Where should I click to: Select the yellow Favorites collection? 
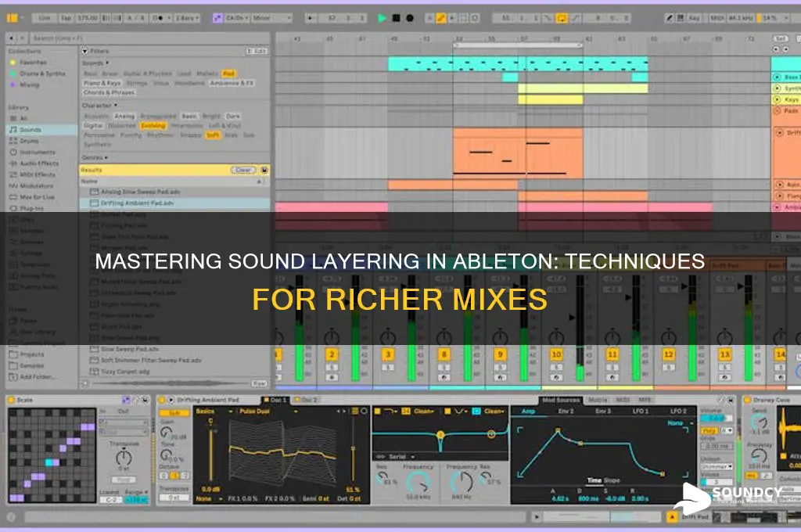tap(33, 63)
